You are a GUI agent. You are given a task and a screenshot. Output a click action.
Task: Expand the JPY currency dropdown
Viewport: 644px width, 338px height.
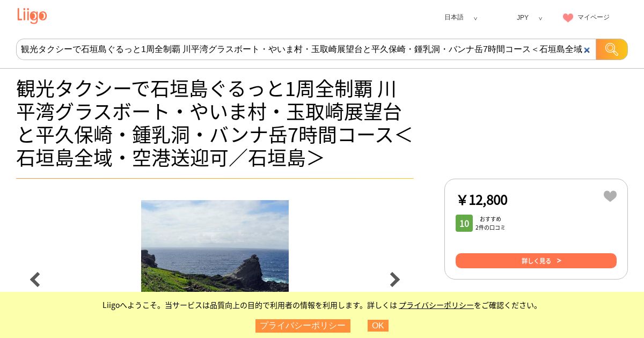point(529,18)
